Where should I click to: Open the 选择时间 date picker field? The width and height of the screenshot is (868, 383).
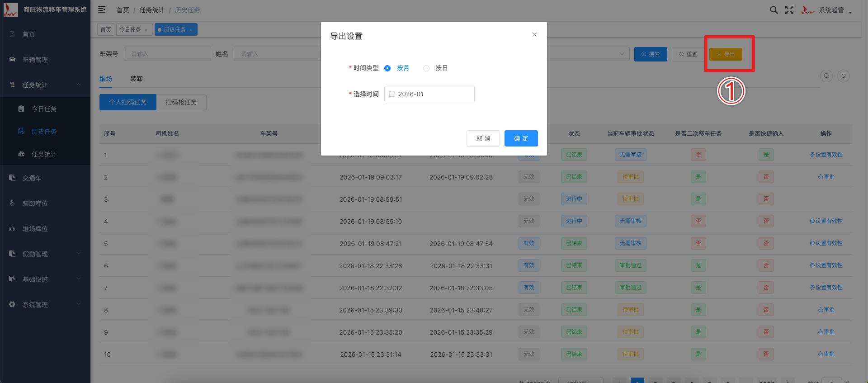coord(429,94)
